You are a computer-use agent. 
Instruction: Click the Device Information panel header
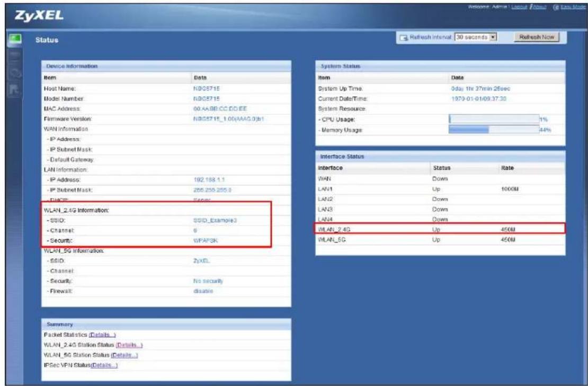pos(166,66)
